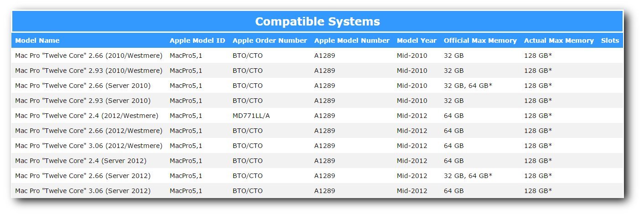Click the Slots column header
The height and width of the screenshot is (214, 644).
610,41
